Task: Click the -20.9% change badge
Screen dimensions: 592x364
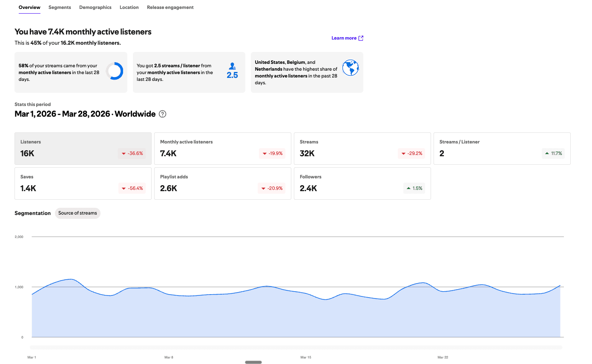Action: 271,188
